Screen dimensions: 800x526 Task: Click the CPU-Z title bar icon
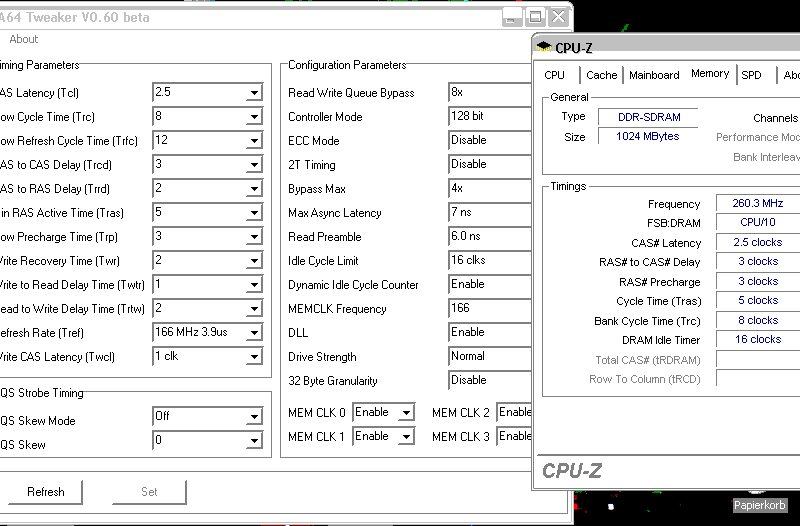(544, 46)
